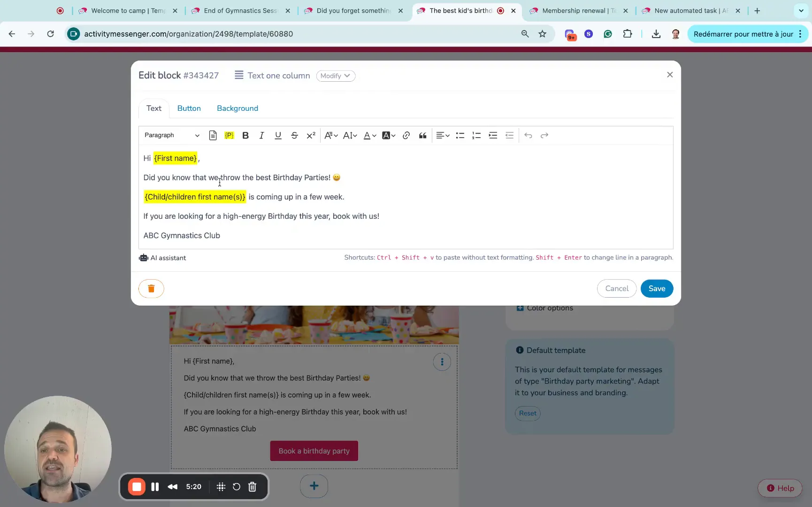Toggle bold formatting in editor toolbar

(245, 135)
